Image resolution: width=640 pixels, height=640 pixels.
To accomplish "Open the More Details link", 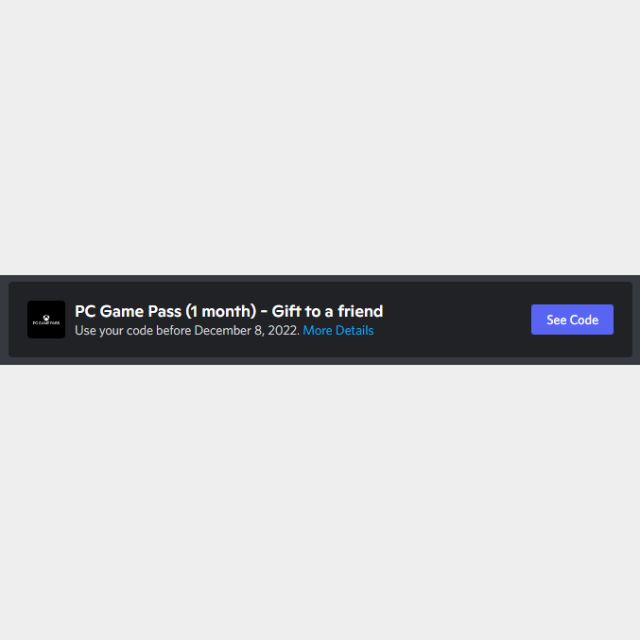I will (338, 330).
